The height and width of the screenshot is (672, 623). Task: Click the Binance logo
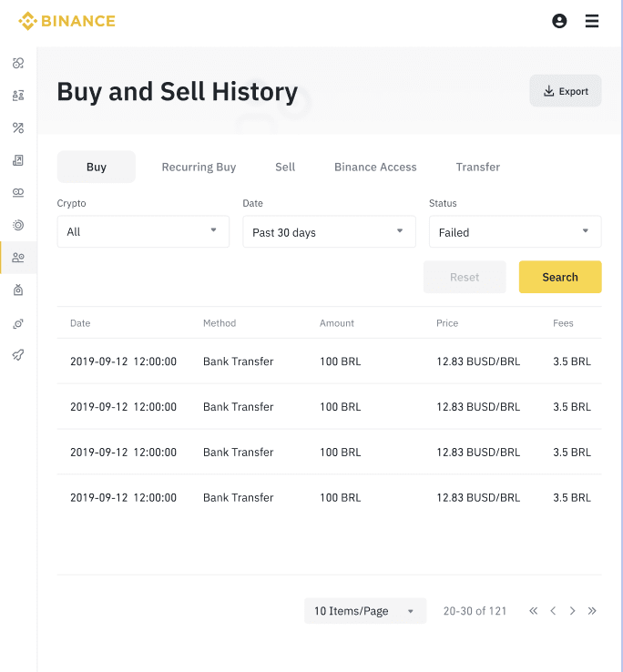click(x=67, y=21)
